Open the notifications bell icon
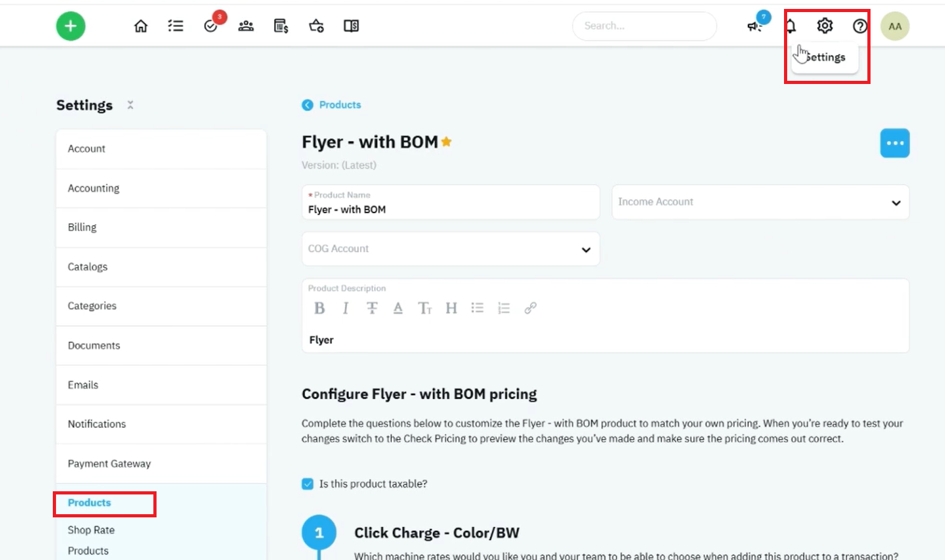 [x=790, y=26]
